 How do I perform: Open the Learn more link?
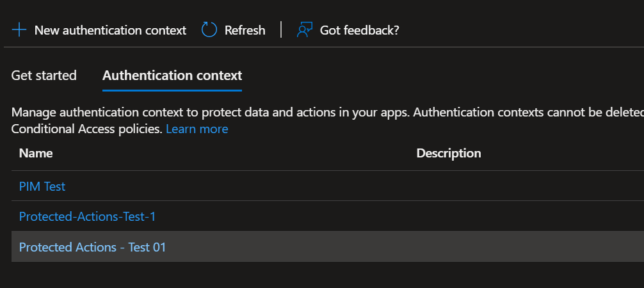coord(197,129)
